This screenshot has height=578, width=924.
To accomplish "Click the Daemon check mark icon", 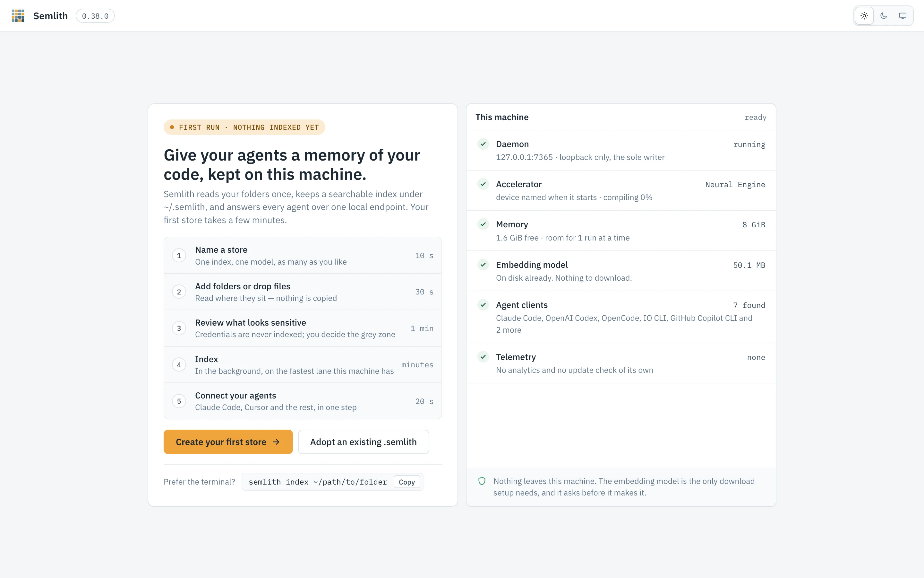I will (483, 144).
